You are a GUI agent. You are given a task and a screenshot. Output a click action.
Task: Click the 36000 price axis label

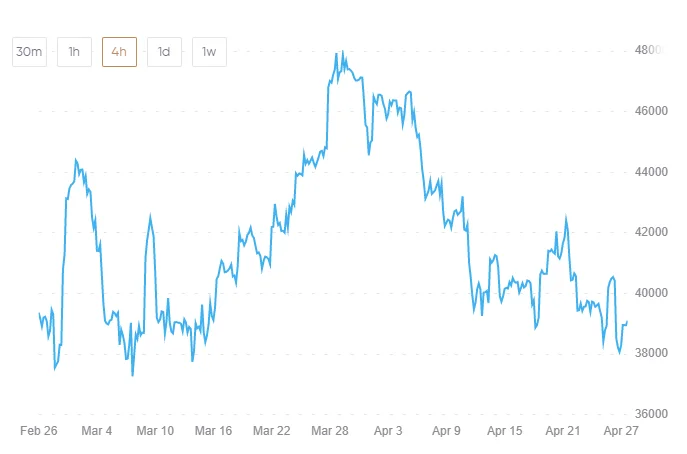click(651, 414)
